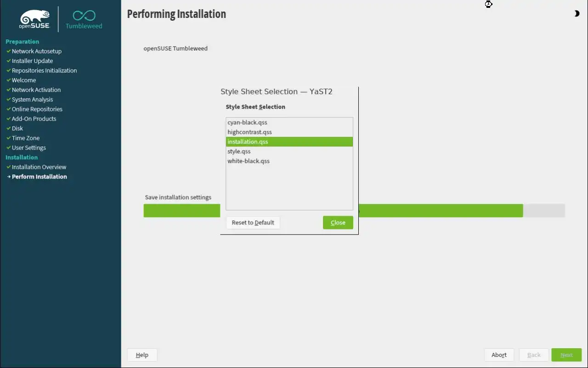Select installation.qss style sheet

pyautogui.click(x=289, y=142)
